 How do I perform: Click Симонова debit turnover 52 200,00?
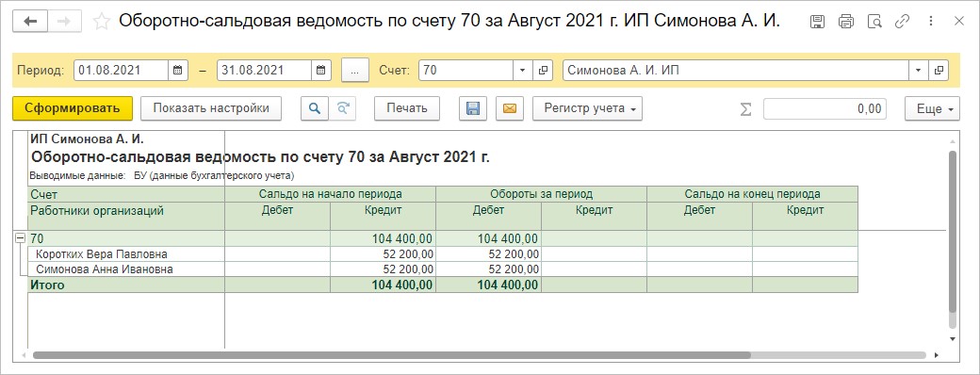point(488,269)
